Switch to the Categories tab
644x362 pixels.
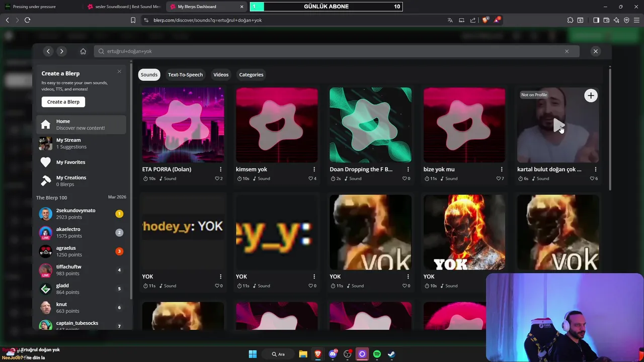[251, 74]
